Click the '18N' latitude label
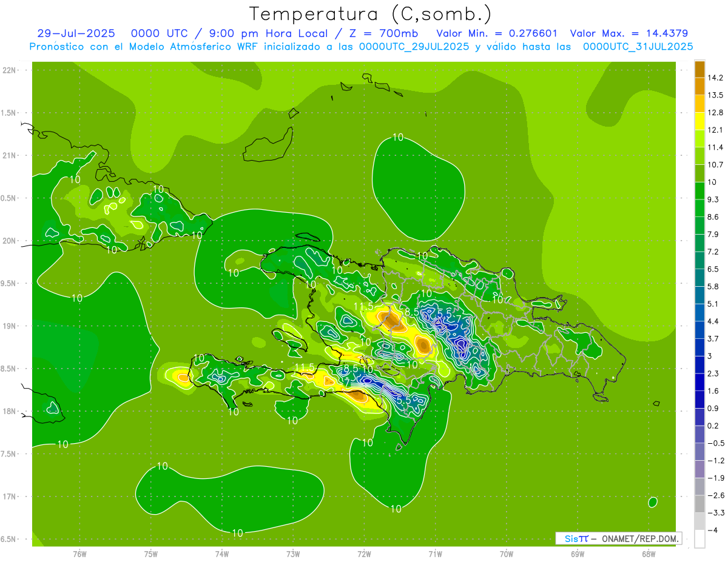This screenshot has height=562, width=728. (9, 411)
